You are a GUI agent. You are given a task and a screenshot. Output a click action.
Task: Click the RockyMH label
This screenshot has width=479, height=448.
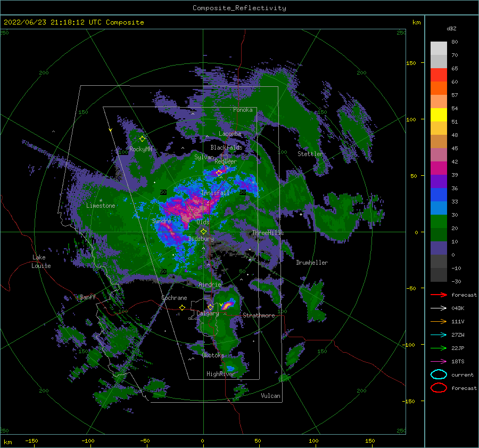coord(141,149)
